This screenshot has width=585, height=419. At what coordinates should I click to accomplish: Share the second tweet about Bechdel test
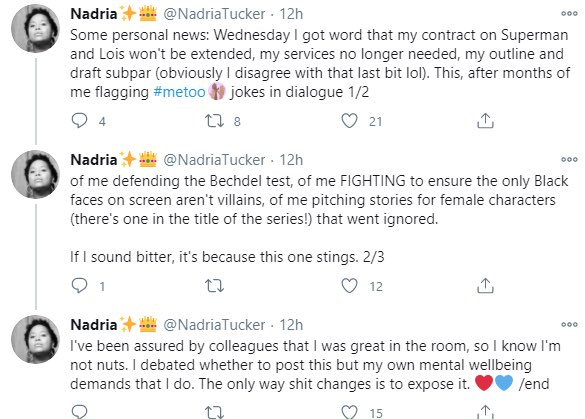(485, 286)
